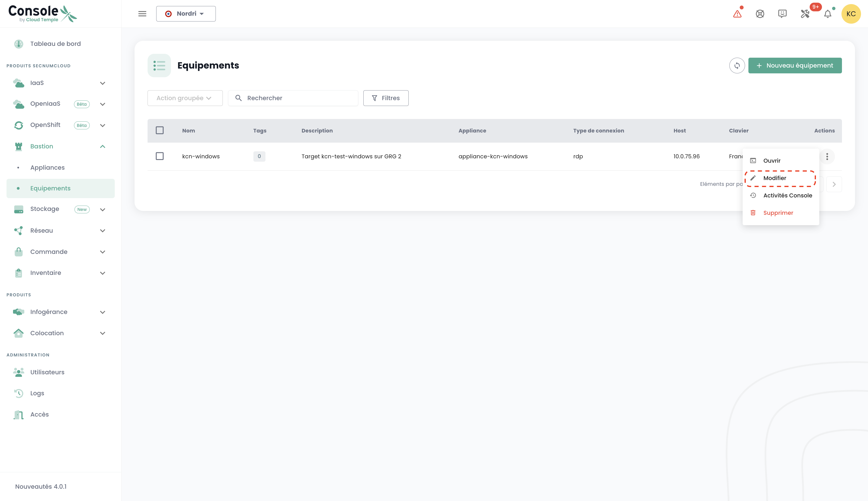Open the support lifebuoy icon
This screenshot has height=501, width=868.
(760, 14)
